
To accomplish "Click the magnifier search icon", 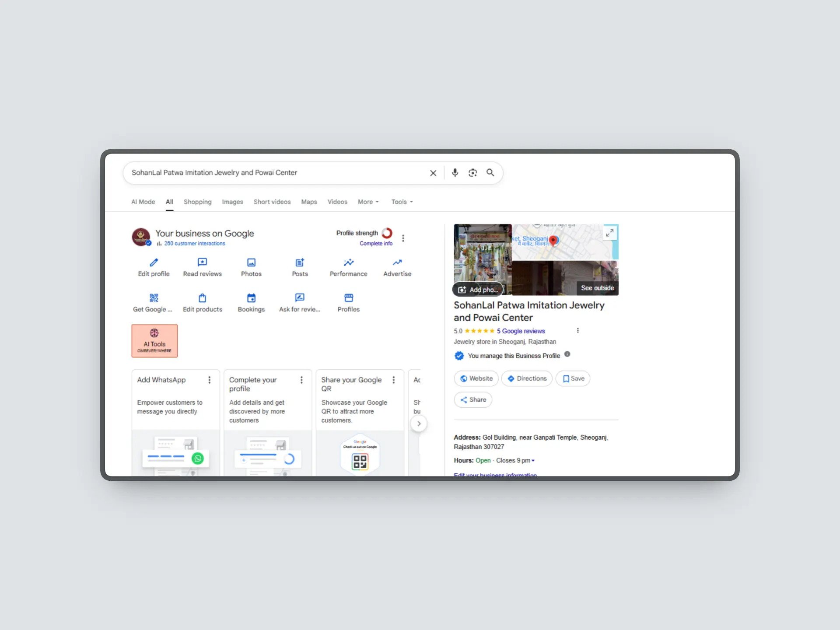I will 490,173.
